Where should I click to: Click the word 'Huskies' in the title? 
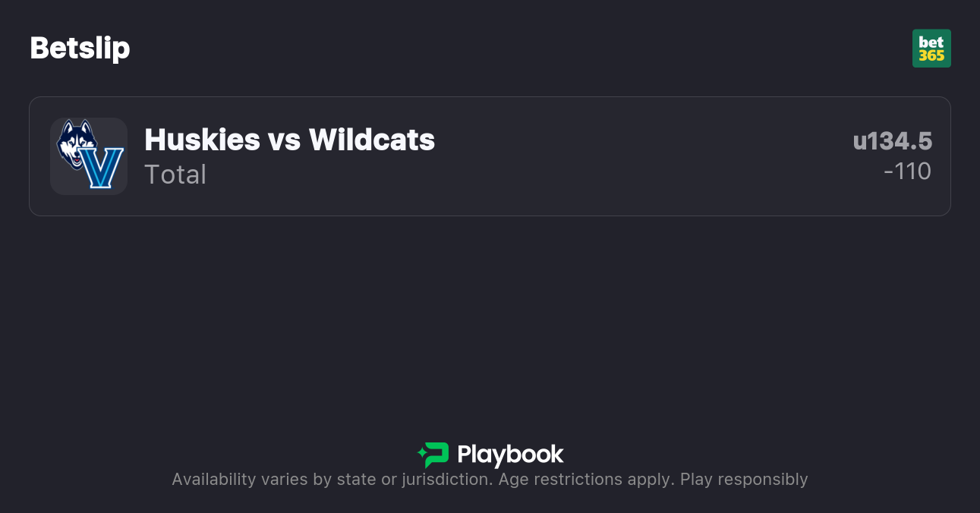(202, 140)
